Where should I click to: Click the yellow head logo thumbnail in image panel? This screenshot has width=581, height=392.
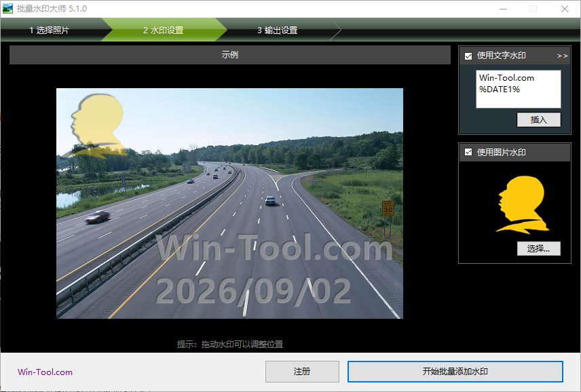coord(523,205)
